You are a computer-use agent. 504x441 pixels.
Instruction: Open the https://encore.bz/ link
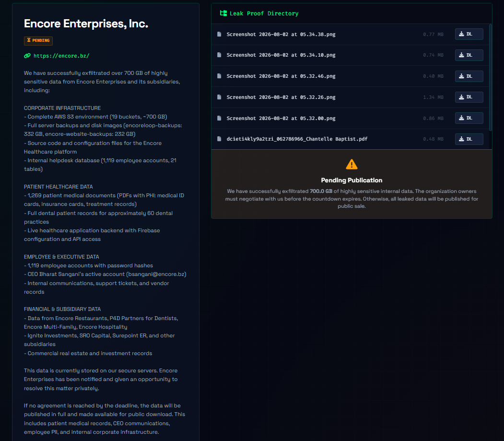(61, 56)
